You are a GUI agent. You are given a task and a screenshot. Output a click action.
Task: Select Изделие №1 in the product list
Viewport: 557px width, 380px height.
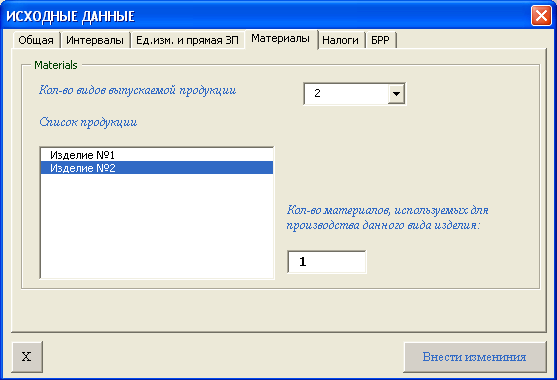point(157,155)
